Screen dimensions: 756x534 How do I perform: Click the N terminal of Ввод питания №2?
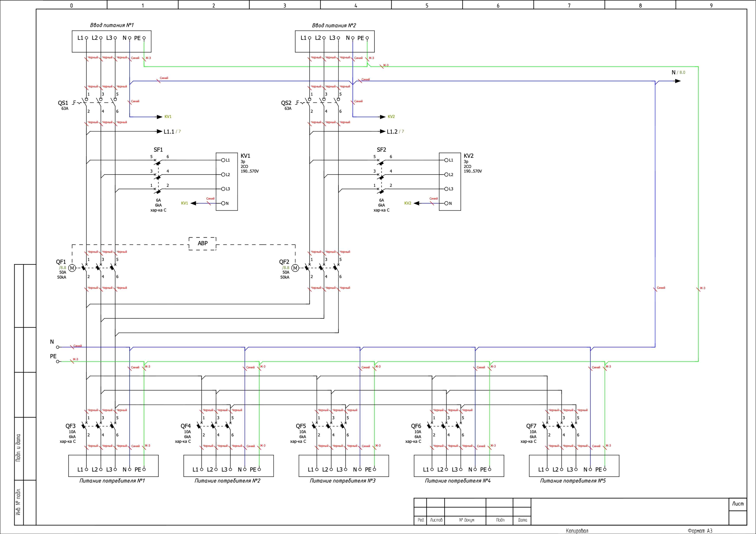pos(353,38)
